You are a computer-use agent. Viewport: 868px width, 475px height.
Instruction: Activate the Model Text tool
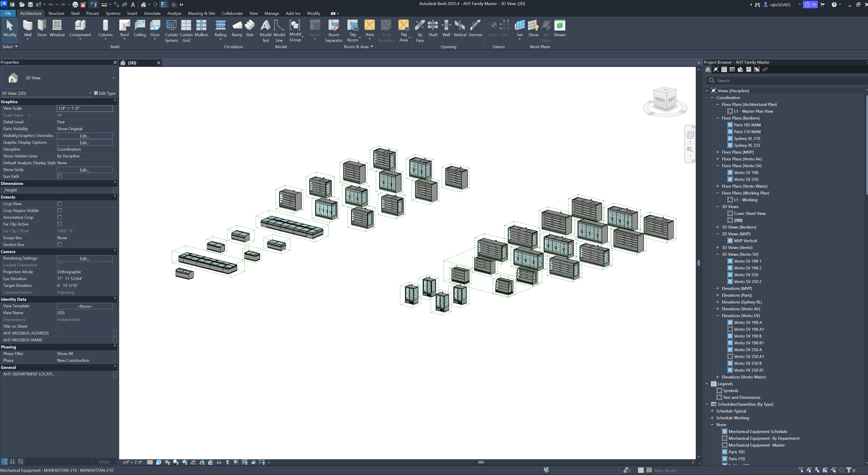tap(265, 31)
